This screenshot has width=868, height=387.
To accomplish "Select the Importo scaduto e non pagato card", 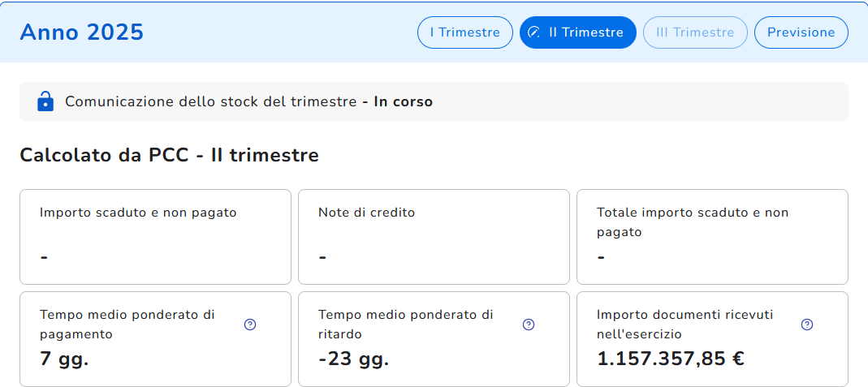I will tap(155, 236).
